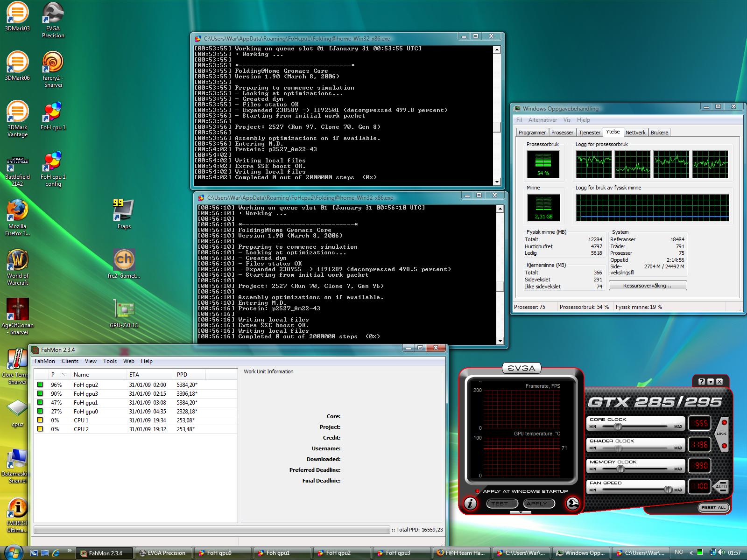Switch to FoH gpu0 taskbar button
This screenshot has width=747, height=560.
pyautogui.click(x=221, y=553)
